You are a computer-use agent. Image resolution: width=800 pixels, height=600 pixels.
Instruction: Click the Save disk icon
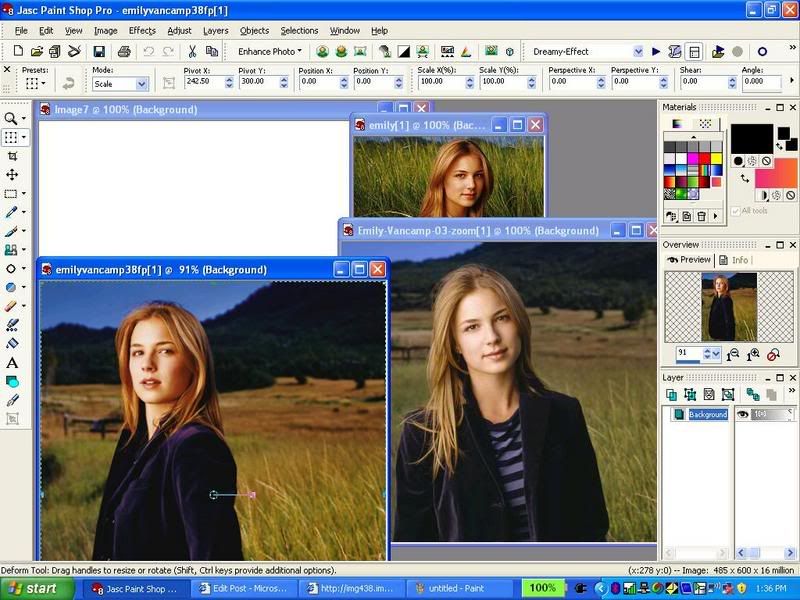tap(100, 51)
